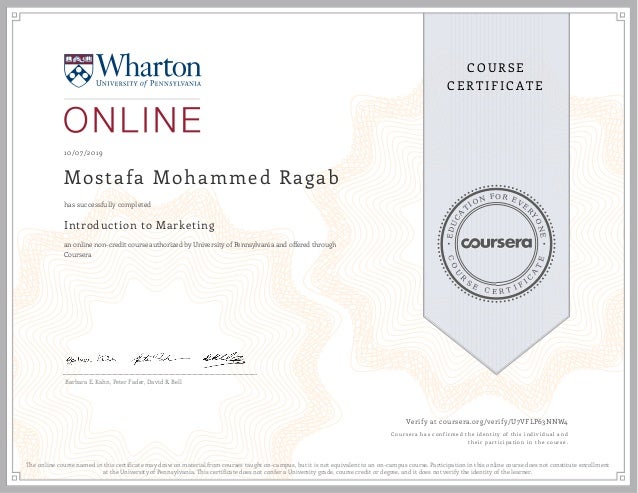Click the Coursera seal emblem
The image size is (638, 493).
pyautogui.click(x=496, y=243)
